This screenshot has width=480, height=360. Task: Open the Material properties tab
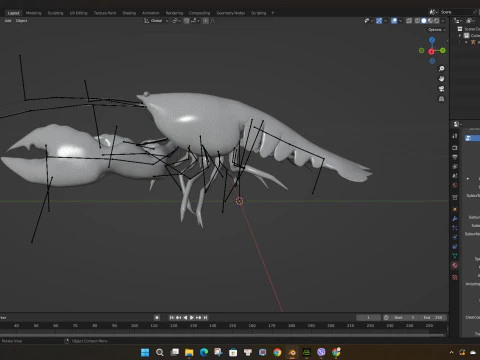pyautogui.click(x=455, y=266)
